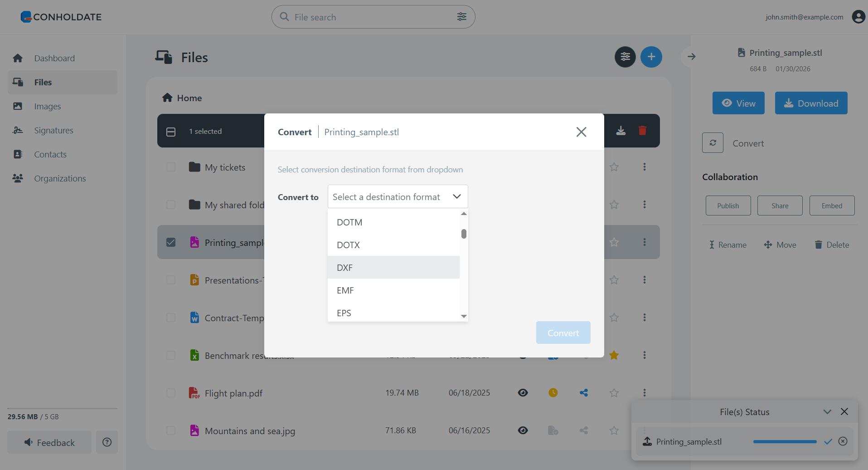The image size is (868, 470).
Task: Check the Benchmark results.xlsx checkbox
Action: [171, 355]
